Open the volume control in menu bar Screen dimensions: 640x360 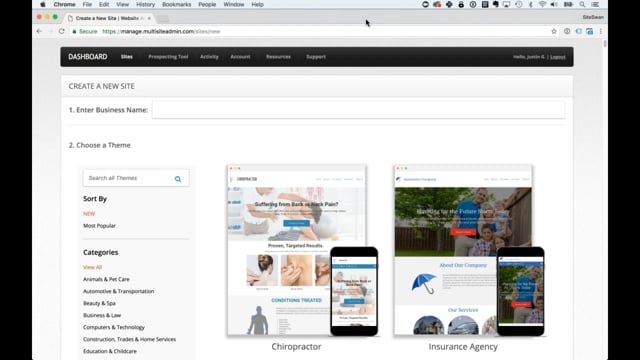[554, 4]
